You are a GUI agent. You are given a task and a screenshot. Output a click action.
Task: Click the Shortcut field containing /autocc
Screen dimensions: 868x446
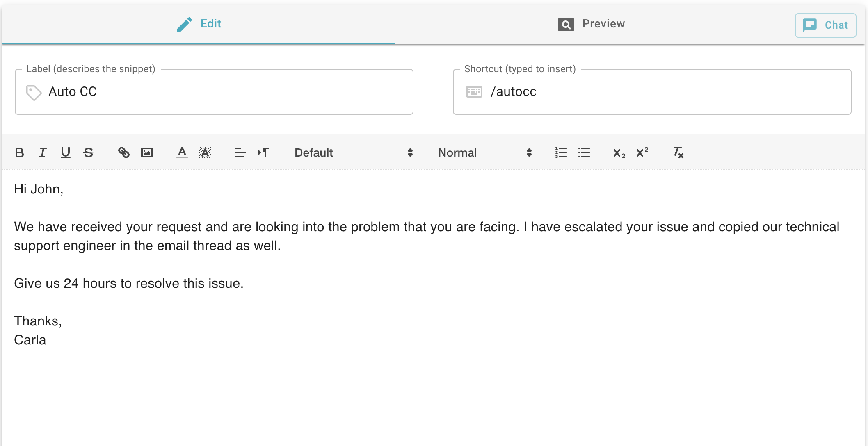[x=652, y=92]
